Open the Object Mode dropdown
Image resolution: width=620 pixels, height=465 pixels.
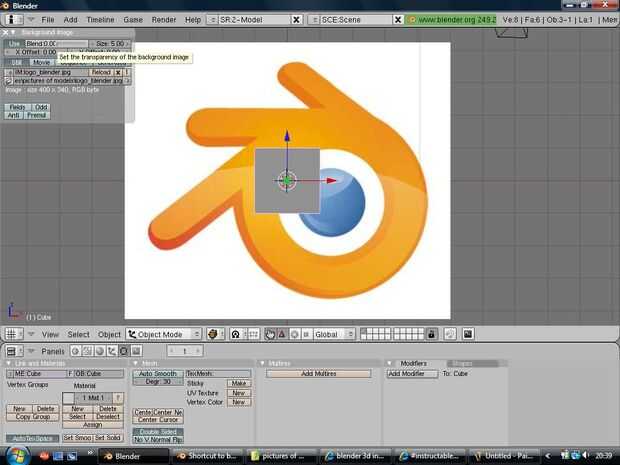[x=164, y=334]
